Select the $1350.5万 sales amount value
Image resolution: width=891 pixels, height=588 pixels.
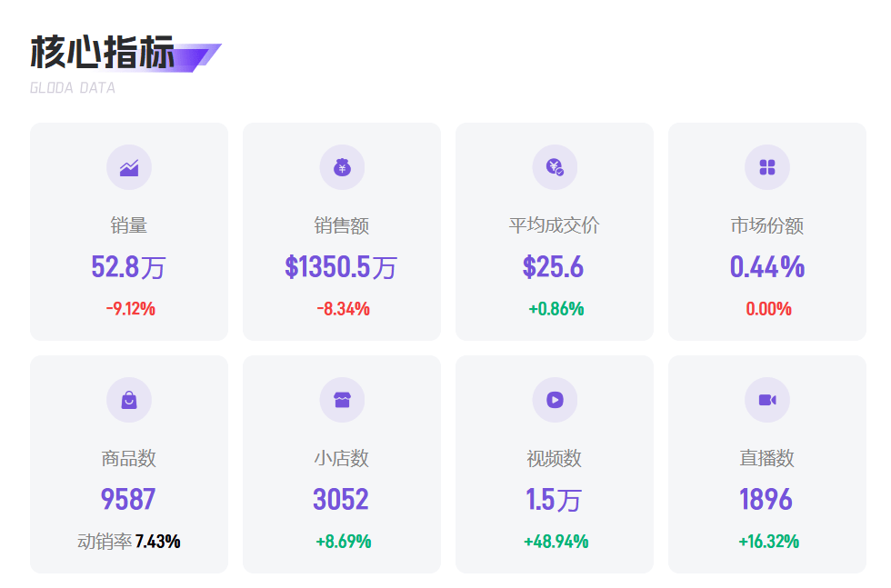click(342, 267)
